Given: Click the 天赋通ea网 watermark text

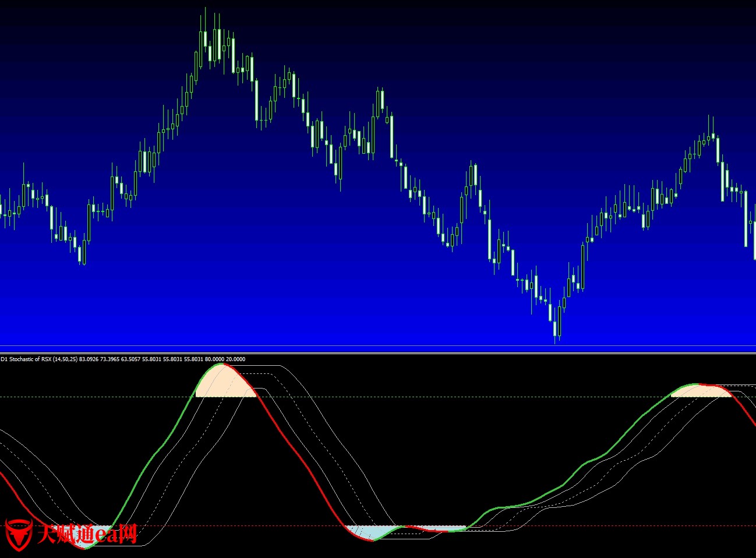Looking at the screenshot, I should pyautogui.click(x=87, y=534).
